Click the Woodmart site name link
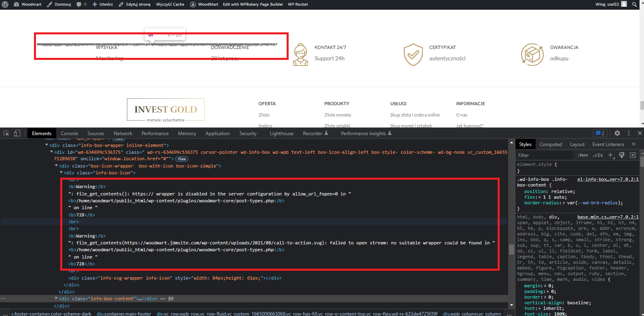 [x=27, y=4]
